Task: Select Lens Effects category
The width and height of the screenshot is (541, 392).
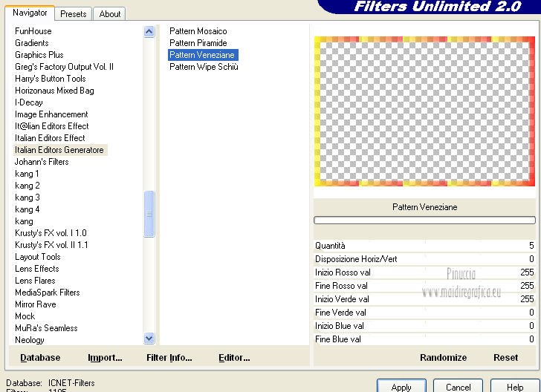Action: coord(37,269)
